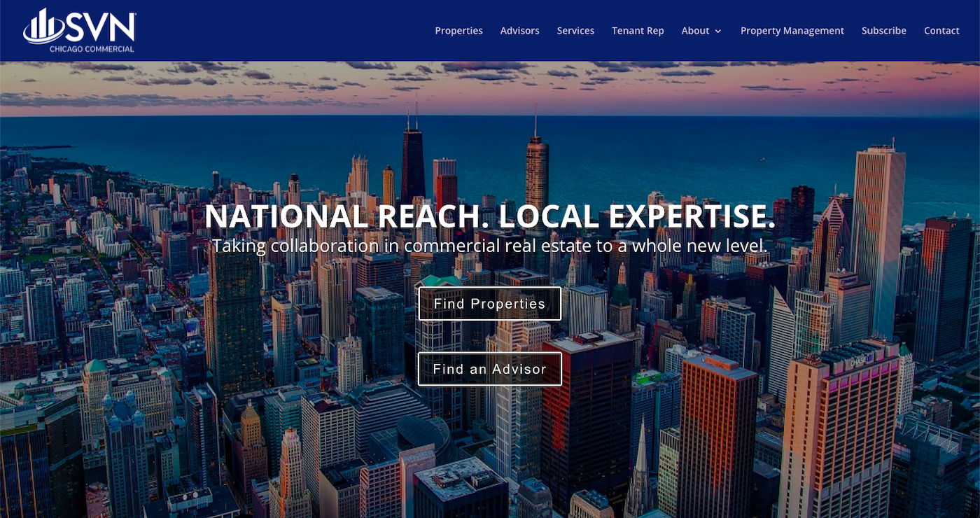Open the Properties menu item

tap(458, 31)
